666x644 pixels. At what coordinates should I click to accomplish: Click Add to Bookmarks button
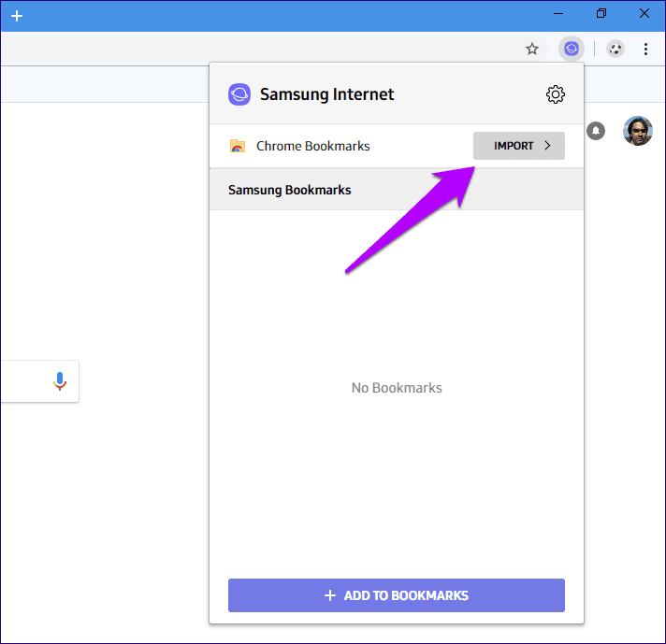pyautogui.click(x=397, y=595)
